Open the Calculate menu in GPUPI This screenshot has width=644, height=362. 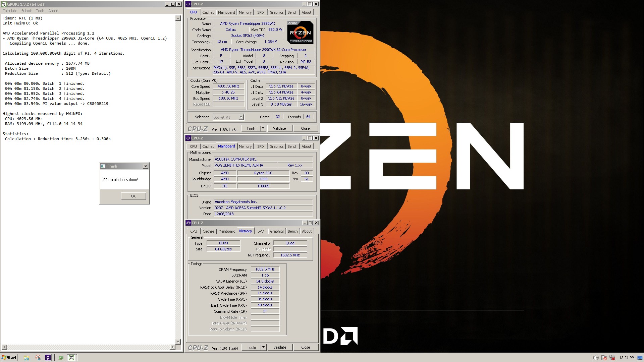(10, 11)
